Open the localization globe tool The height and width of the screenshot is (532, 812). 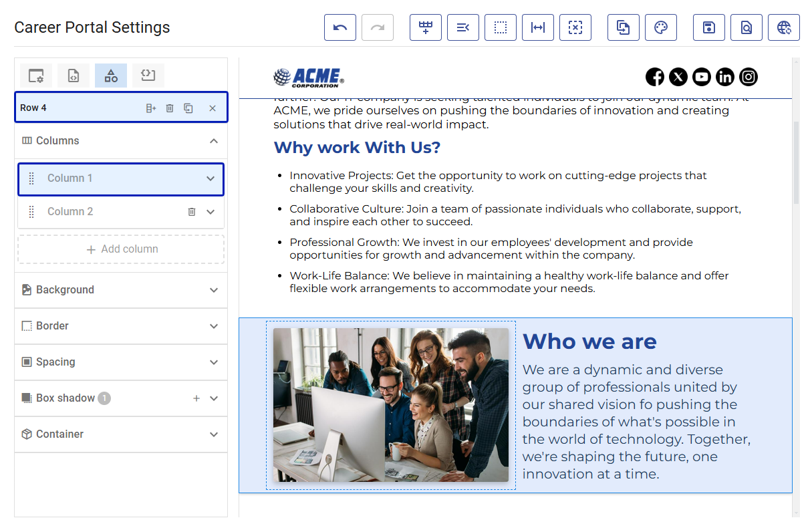click(784, 27)
